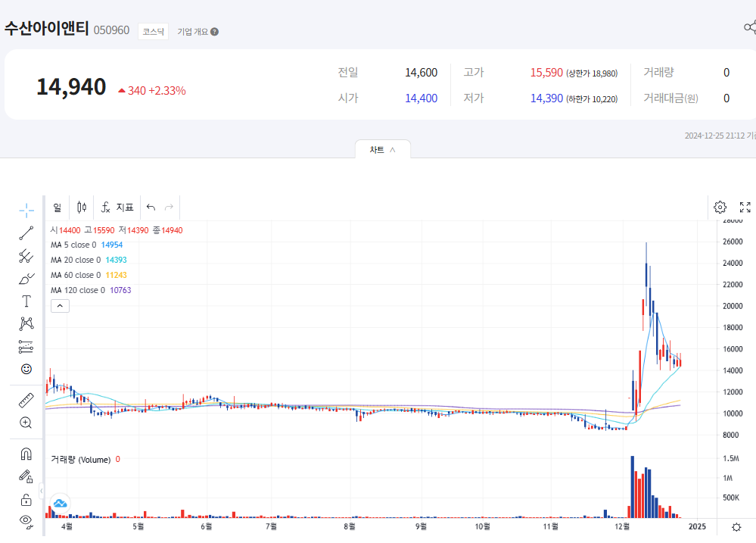The height and width of the screenshot is (543, 756).
Task: Toggle magnet snap mode
Action: click(26, 454)
